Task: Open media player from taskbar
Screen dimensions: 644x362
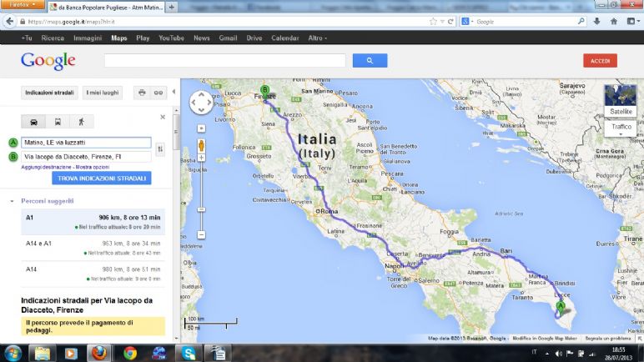Action: point(71,353)
